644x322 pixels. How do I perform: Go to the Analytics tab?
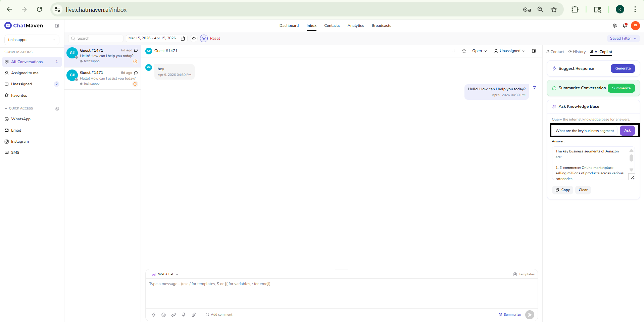(x=355, y=26)
